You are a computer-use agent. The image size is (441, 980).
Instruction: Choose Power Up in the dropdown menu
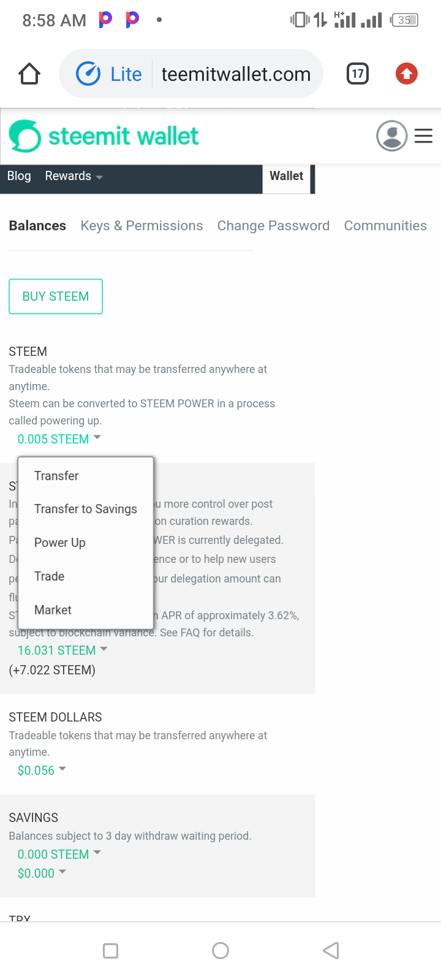60,543
